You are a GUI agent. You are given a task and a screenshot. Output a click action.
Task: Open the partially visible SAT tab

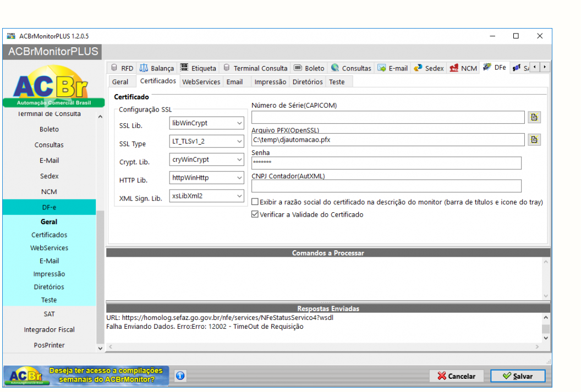coord(520,68)
